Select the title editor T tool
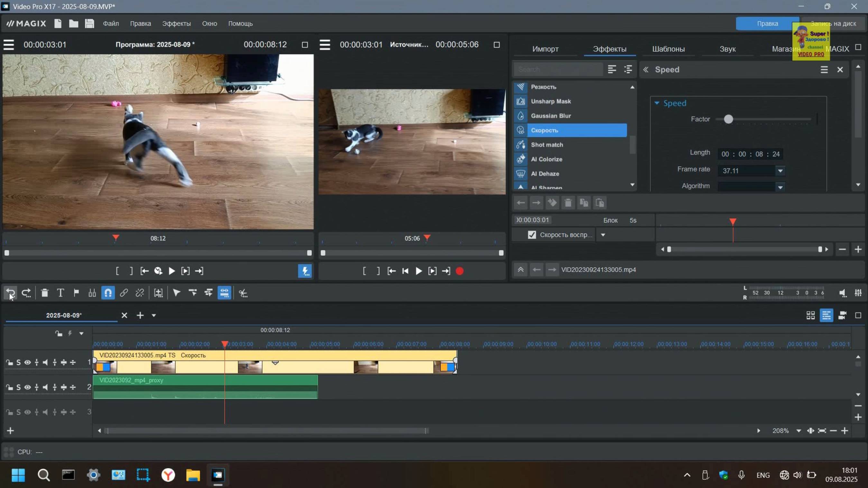 tap(60, 293)
